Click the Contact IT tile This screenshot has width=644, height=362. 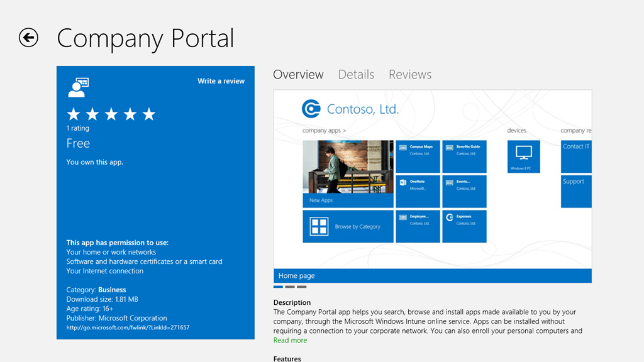click(x=576, y=156)
